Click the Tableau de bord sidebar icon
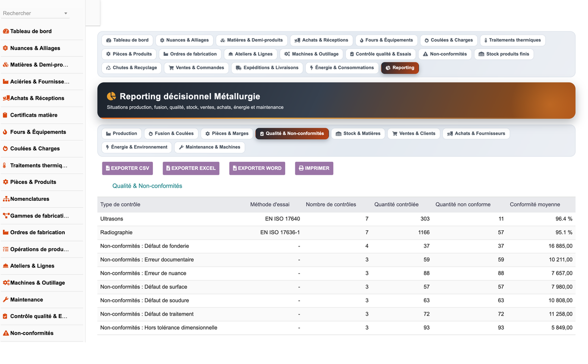The height and width of the screenshot is (364, 588). (6, 31)
